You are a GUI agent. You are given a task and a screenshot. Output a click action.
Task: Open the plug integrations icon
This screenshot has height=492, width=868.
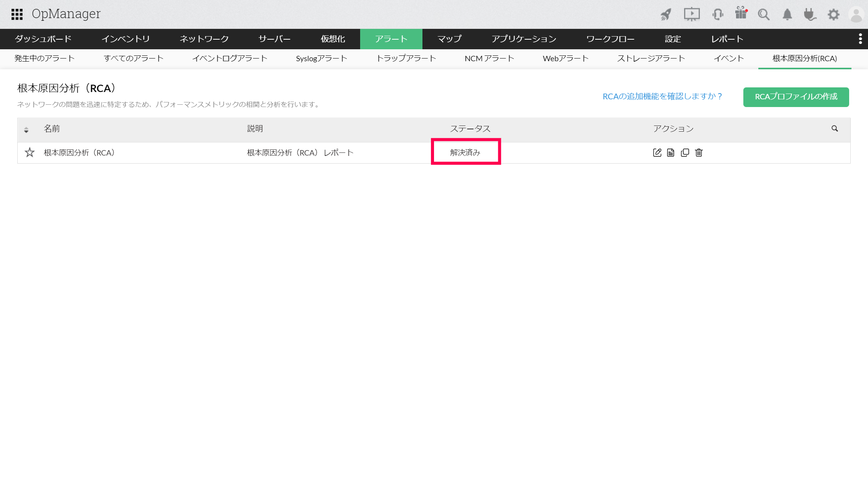pos(810,15)
